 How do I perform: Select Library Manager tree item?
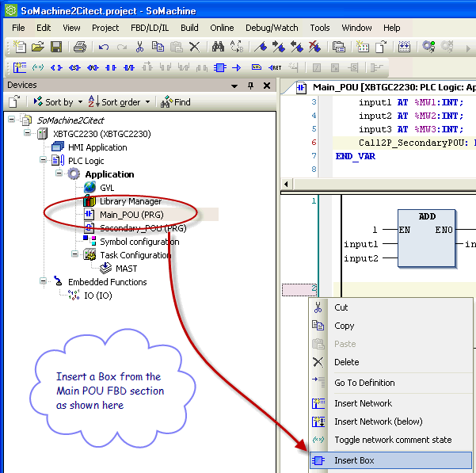coord(131,201)
